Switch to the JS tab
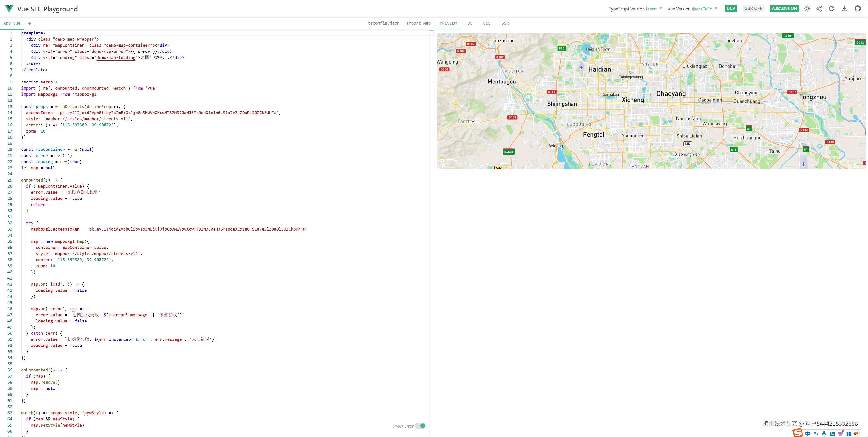 click(x=470, y=23)
